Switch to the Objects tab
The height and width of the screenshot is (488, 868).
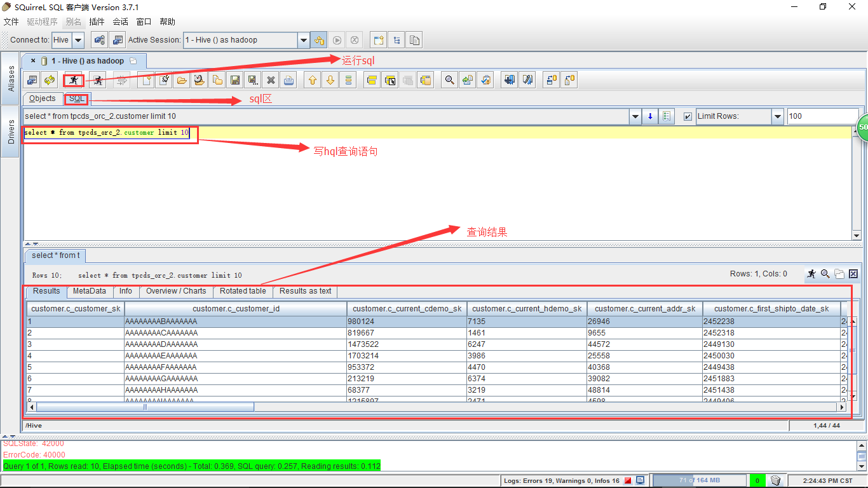point(43,98)
